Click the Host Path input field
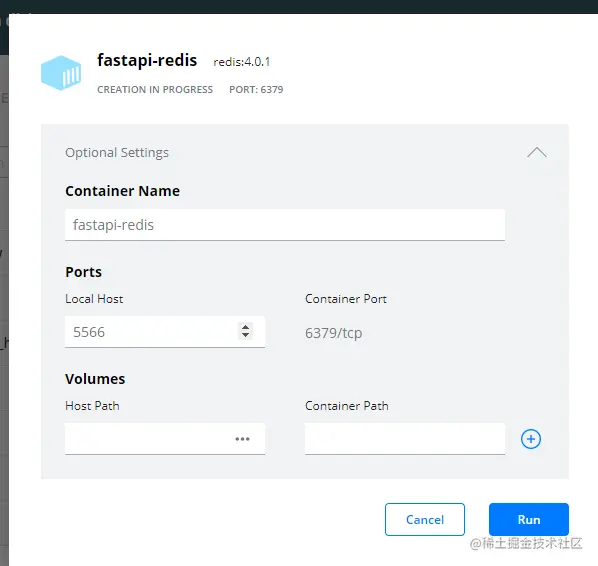This screenshot has height=566, width=598. click(x=165, y=439)
